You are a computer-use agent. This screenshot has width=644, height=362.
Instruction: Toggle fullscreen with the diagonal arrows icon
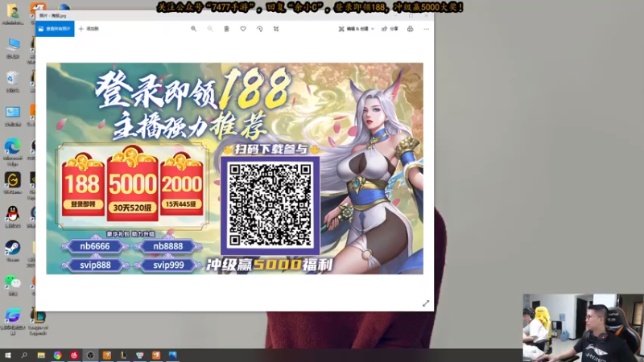tap(426, 303)
